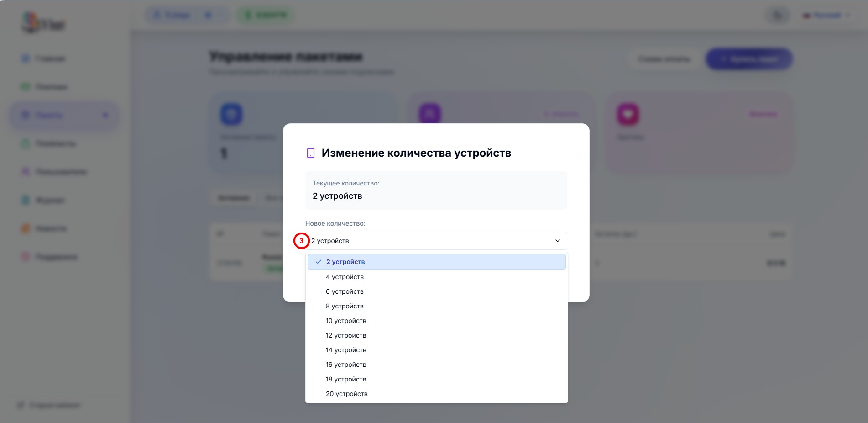Click the Текущее количество info box
Screen dimensions: 868x423
click(x=436, y=190)
